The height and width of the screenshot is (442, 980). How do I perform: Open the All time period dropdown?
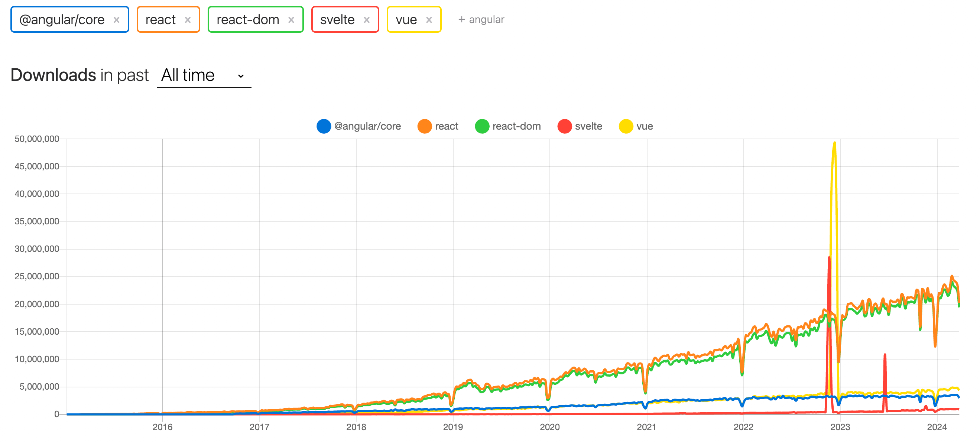(204, 75)
